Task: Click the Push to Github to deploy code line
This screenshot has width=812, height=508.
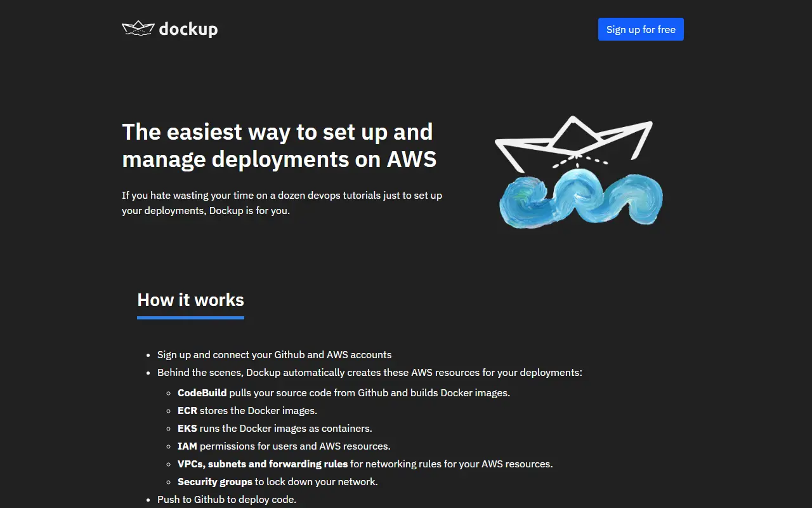Action: pyautogui.click(x=227, y=500)
